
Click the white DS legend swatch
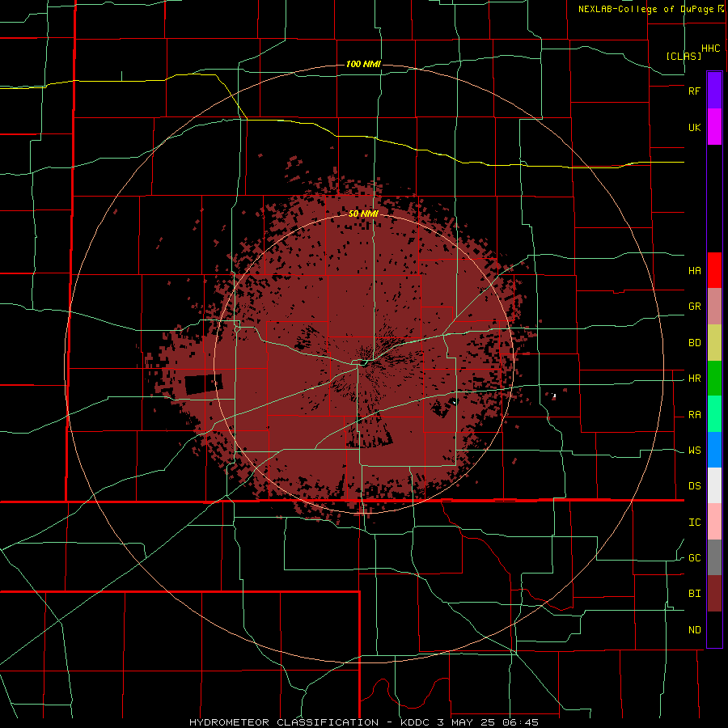[714, 485]
